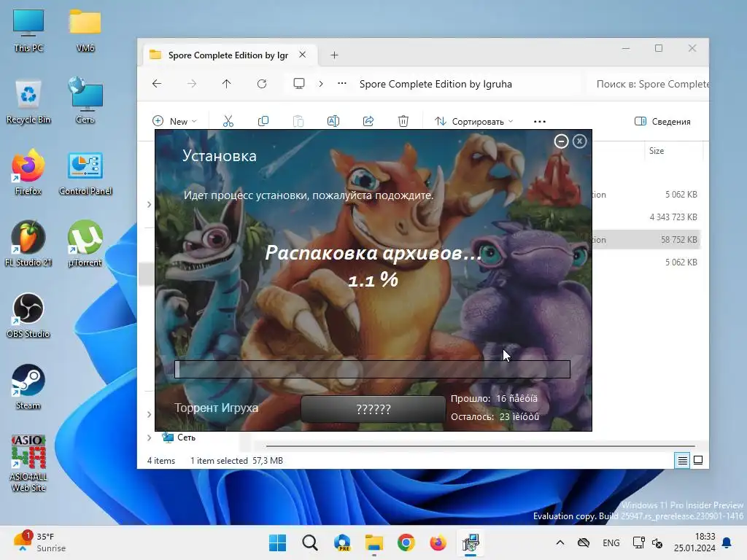Select the file sized 4 343 723 KB
Screen dimensions: 747x560
click(x=673, y=217)
